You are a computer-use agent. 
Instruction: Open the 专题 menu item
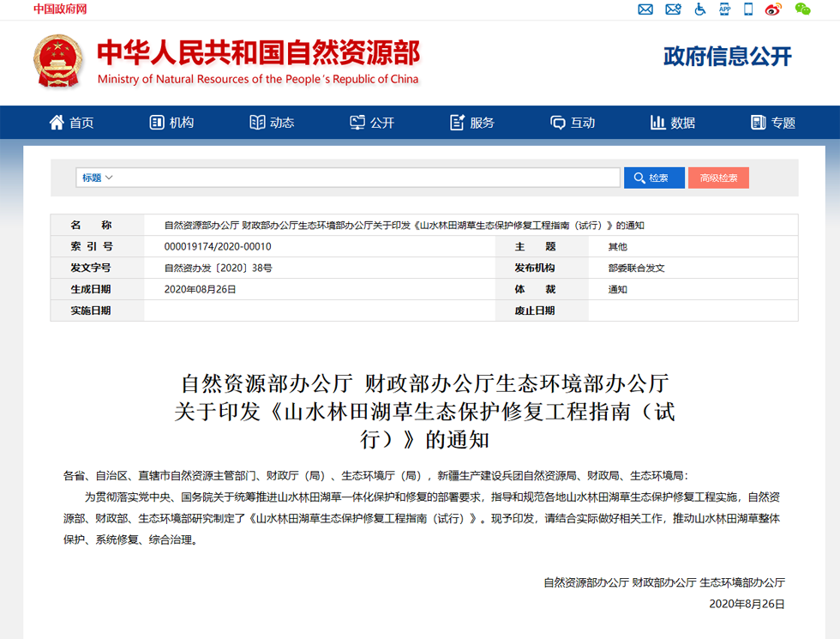click(783, 123)
